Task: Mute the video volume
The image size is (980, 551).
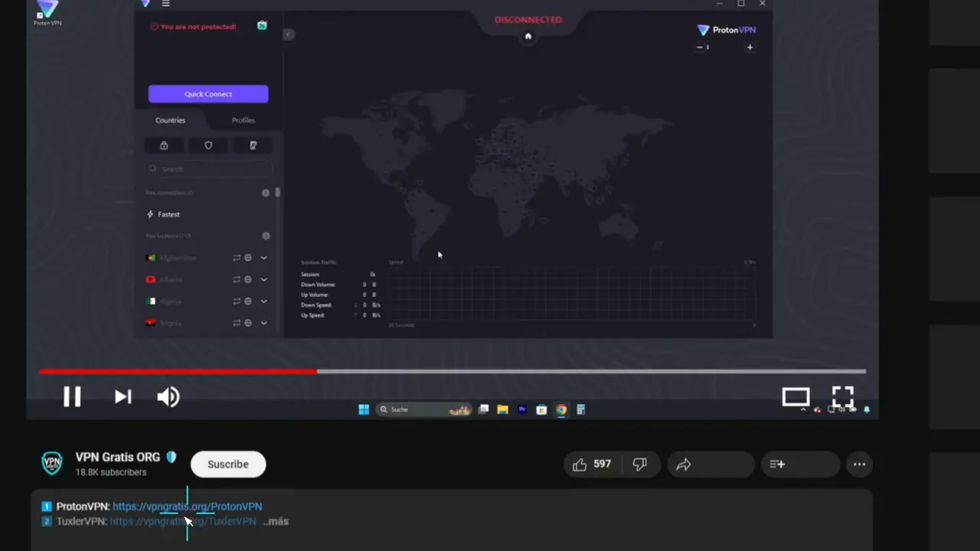Action: [168, 396]
